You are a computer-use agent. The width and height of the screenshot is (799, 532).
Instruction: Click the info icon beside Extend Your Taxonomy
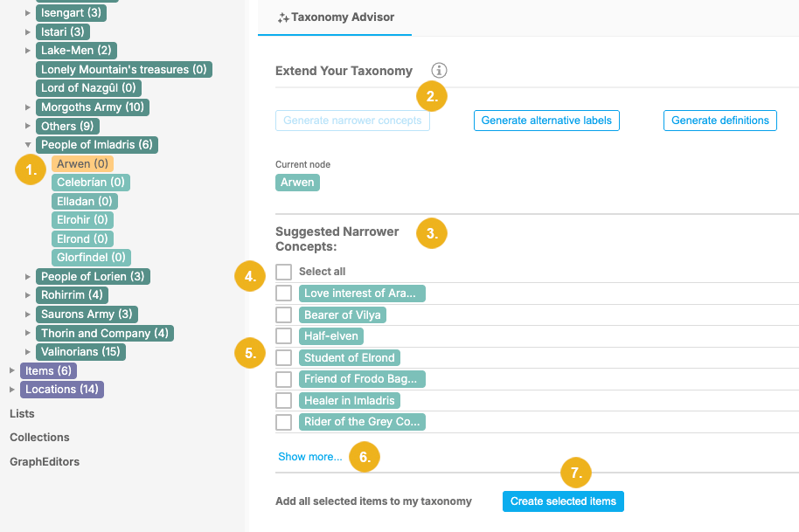(x=439, y=71)
